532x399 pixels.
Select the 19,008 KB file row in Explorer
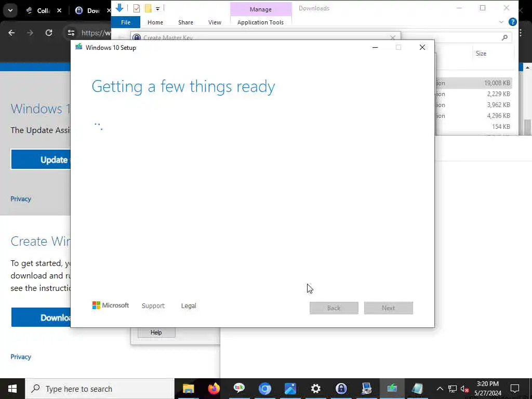[474, 83]
